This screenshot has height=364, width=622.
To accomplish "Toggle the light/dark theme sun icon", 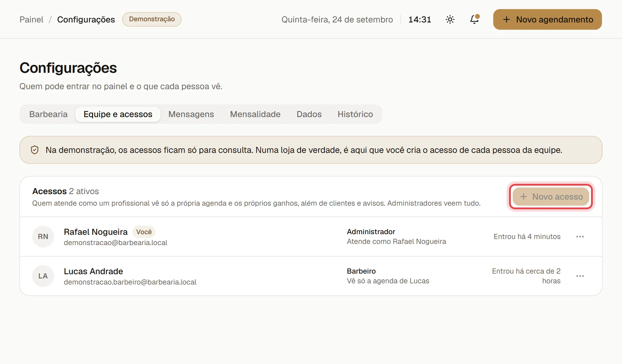I will pos(450,19).
